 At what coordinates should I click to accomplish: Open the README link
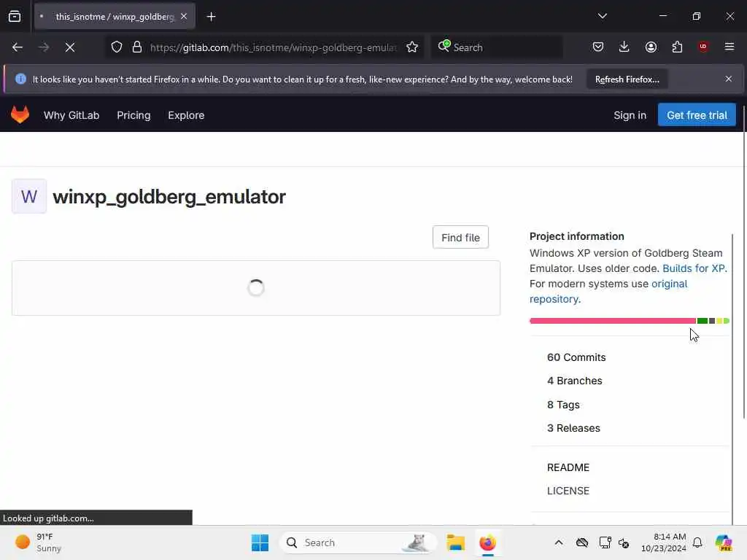(568, 467)
